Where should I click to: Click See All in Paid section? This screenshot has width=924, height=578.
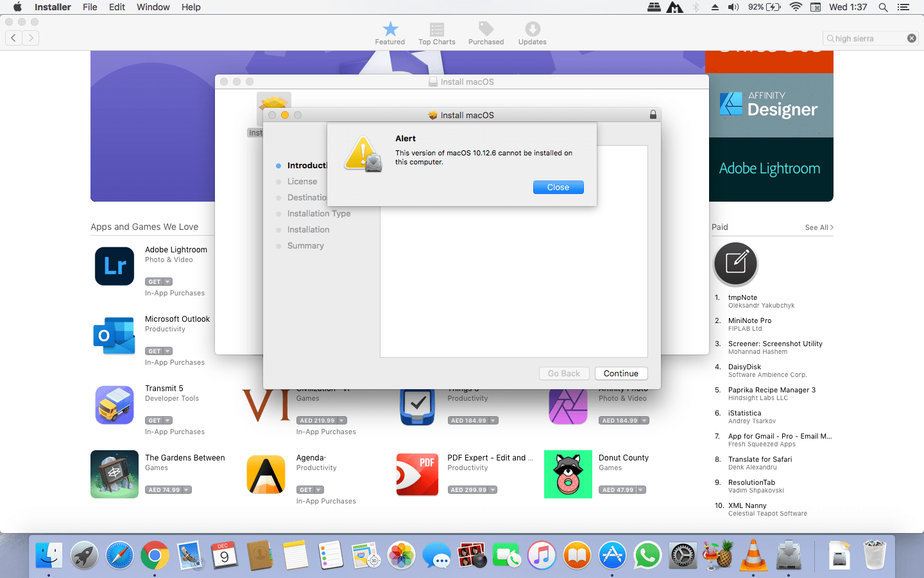tap(819, 227)
